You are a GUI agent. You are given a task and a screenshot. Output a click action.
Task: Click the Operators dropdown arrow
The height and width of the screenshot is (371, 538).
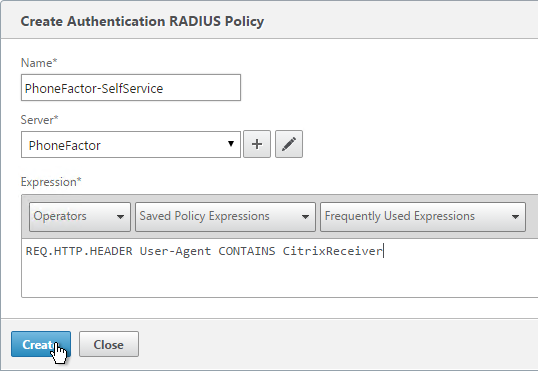point(120,217)
